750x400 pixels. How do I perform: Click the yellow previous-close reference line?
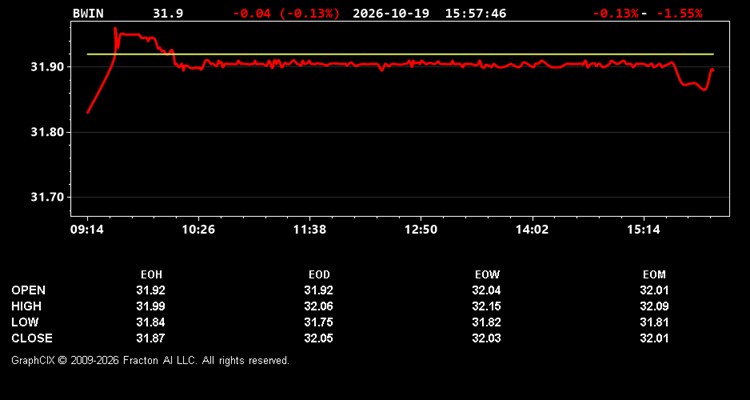pos(400,54)
